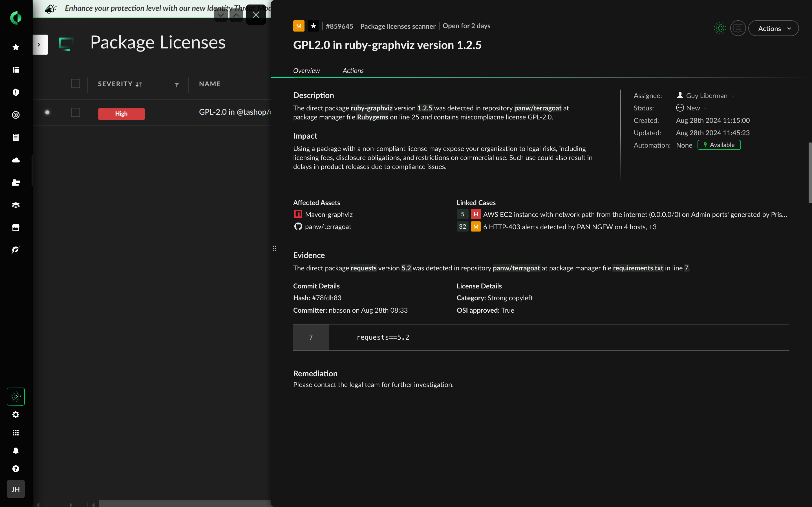Click the notifications bell in the sidebar
The image size is (812, 507).
16,450
